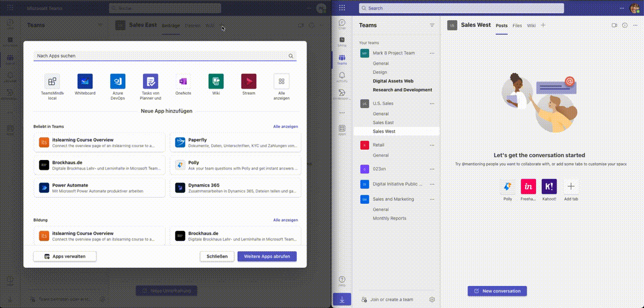This screenshot has height=308, width=644.
Task: Select the Brockhaus.de card under Beliebt
Action: click(x=99, y=166)
